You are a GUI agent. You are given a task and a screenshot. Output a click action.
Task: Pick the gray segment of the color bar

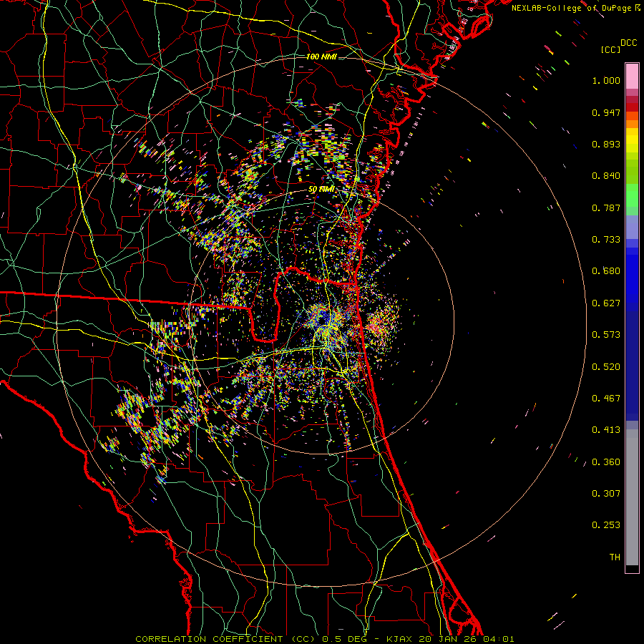[x=632, y=497]
